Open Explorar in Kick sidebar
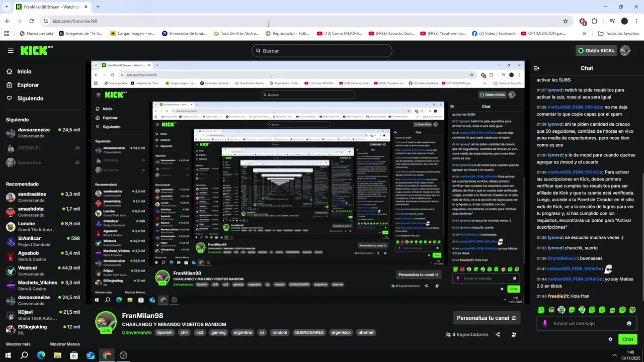Screen dimensions: 644x362 (23, 85)
